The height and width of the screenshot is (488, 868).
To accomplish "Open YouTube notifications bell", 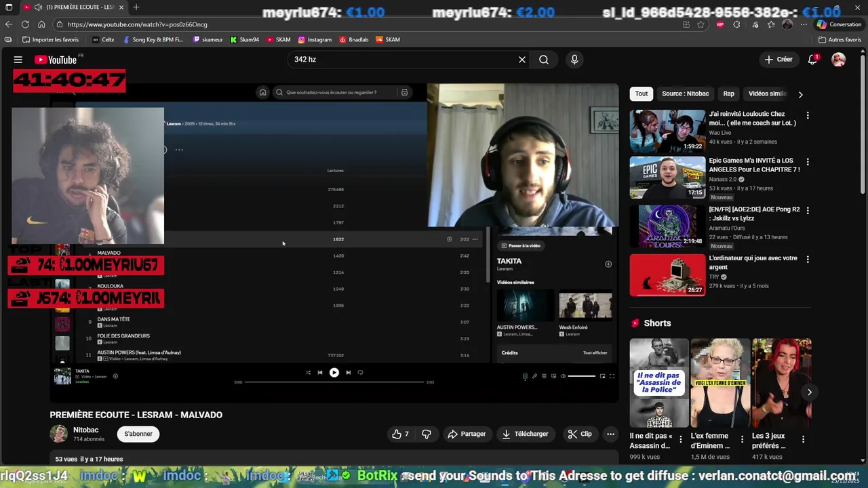I will pyautogui.click(x=812, y=60).
